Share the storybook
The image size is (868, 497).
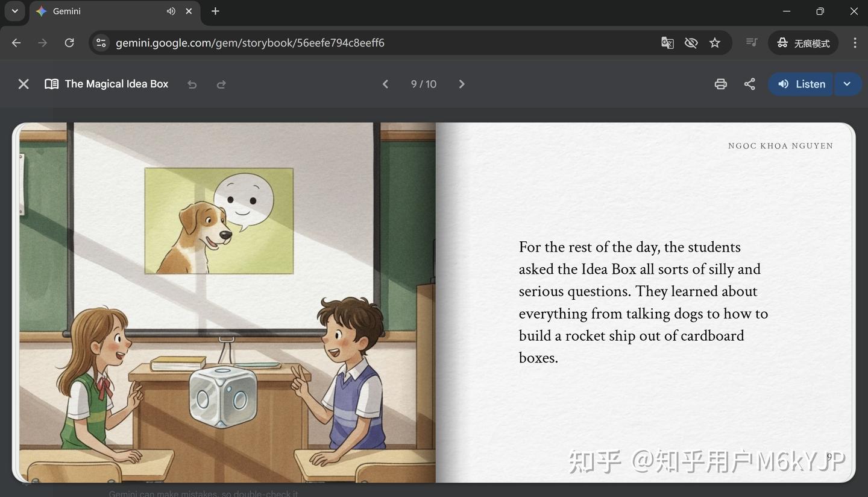pyautogui.click(x=749, y=84)
